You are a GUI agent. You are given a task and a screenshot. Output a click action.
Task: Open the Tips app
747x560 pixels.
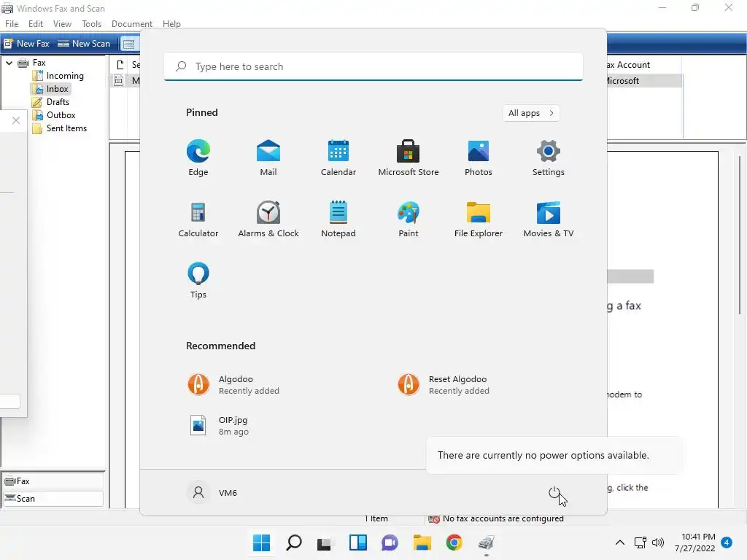[x=198, y=281]
